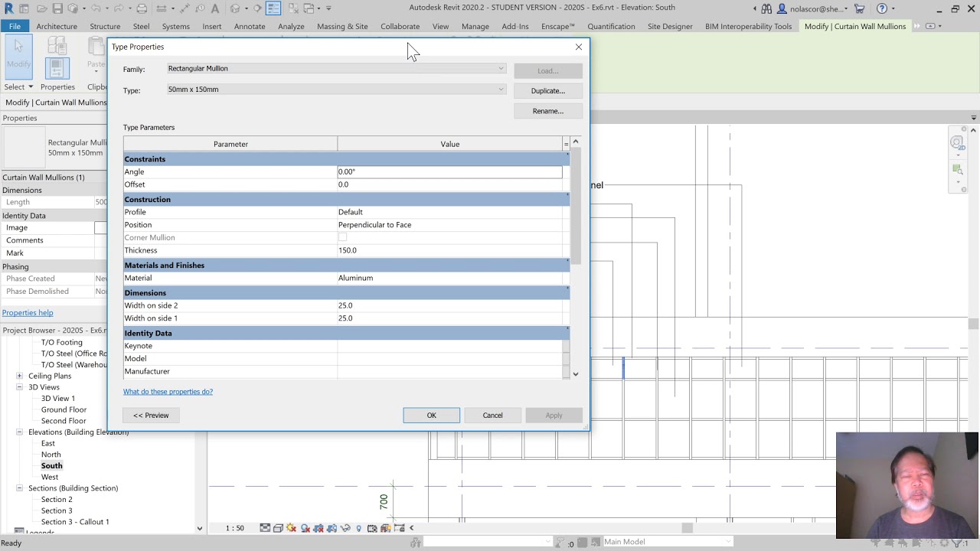
Task: Click the Type Parameters scrollbar down arrow
Action: point(576,374)
